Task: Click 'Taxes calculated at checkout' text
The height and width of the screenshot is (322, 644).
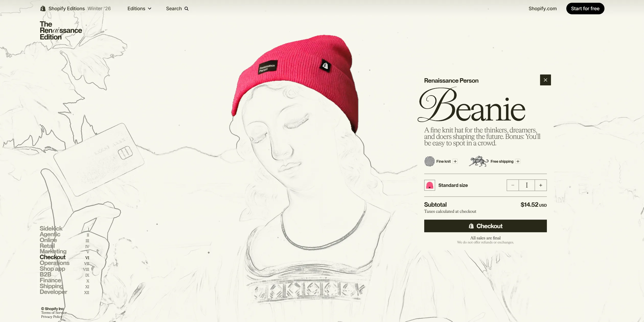Action: (x=450, y=211)
